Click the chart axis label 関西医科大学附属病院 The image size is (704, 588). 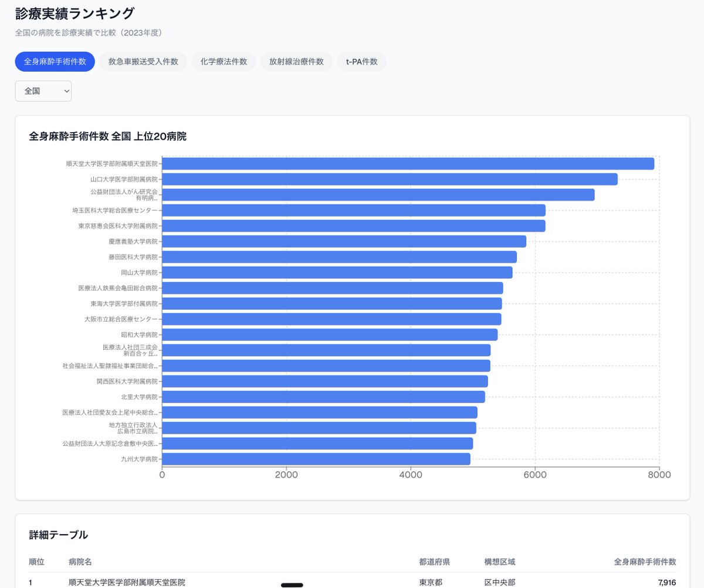coord(127,381)
